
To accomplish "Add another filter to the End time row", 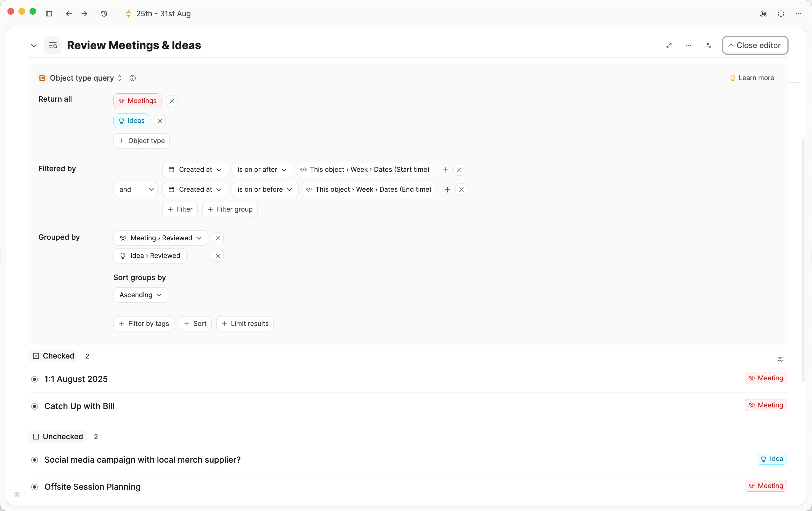I will click(447, 189).
